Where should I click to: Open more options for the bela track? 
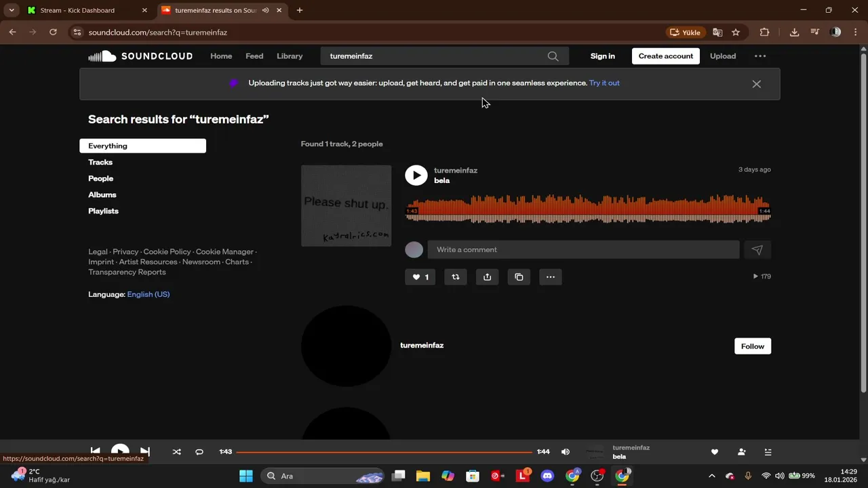551,277
